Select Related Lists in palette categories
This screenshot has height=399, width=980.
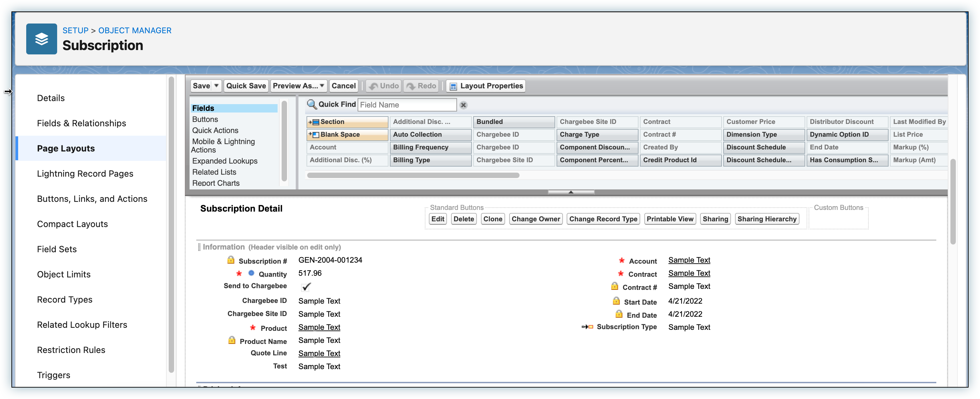pyautogui.click(x=214, y=172)
